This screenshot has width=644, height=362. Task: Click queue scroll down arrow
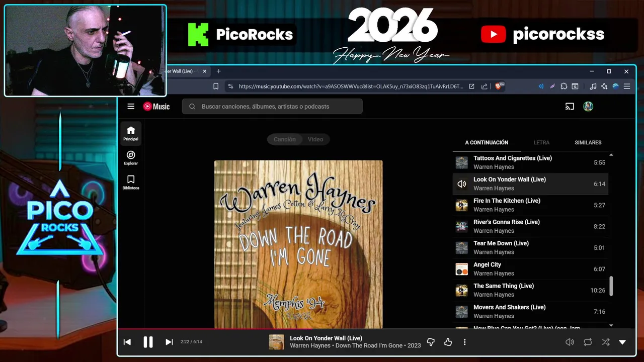[611, 326]
